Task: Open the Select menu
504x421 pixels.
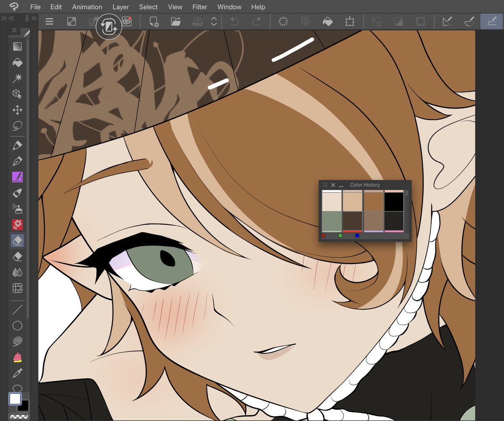Action: pos(148,7)
